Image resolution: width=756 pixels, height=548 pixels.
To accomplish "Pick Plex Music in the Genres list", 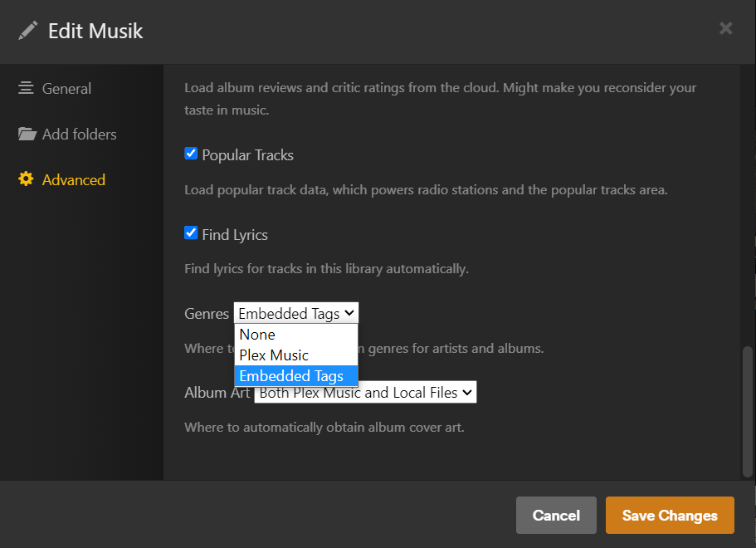I will point(274,355).
